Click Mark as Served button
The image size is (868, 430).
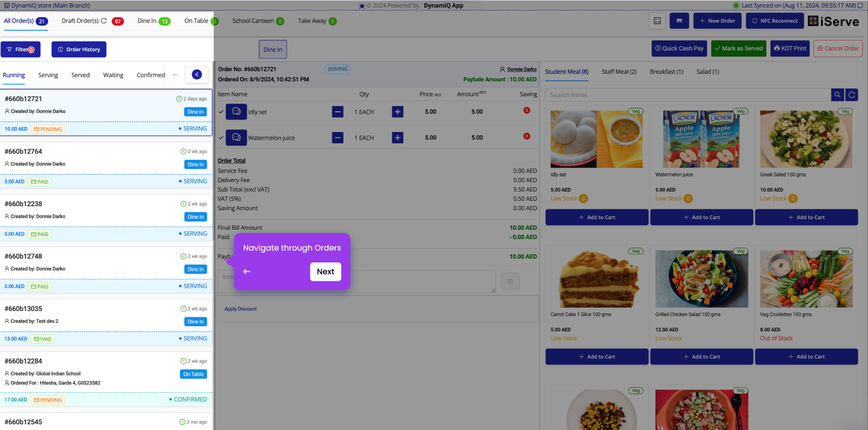coord(738,49)
